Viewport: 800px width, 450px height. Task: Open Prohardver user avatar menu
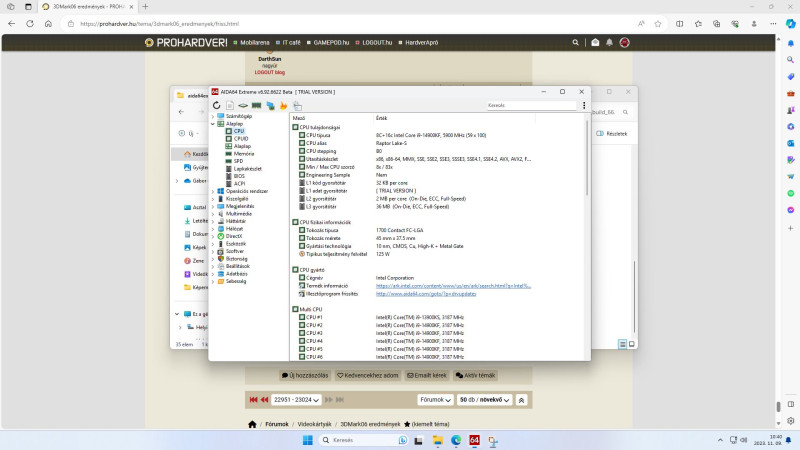tap(624, 42)
